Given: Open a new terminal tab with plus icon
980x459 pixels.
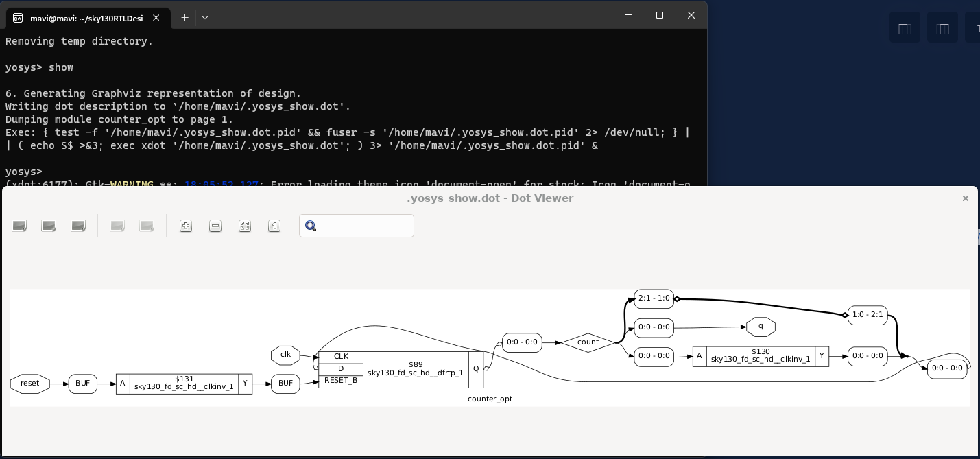Looking at the screenshot, I should click(184, 17).
